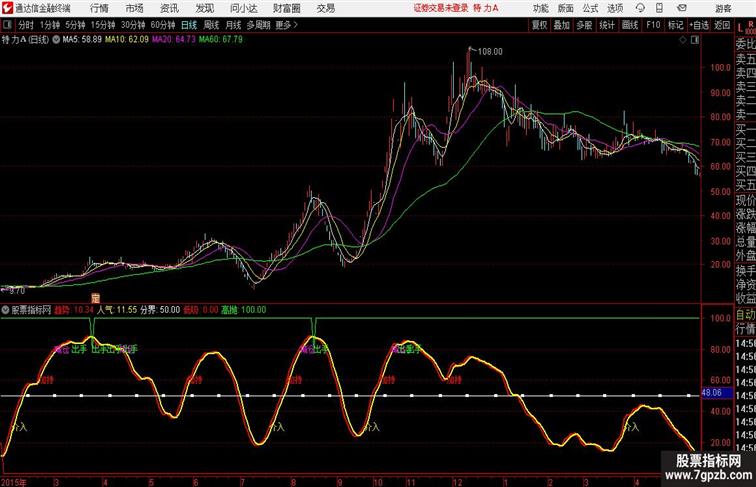Click the 标记 mark toolbar button

pos(675,25)
